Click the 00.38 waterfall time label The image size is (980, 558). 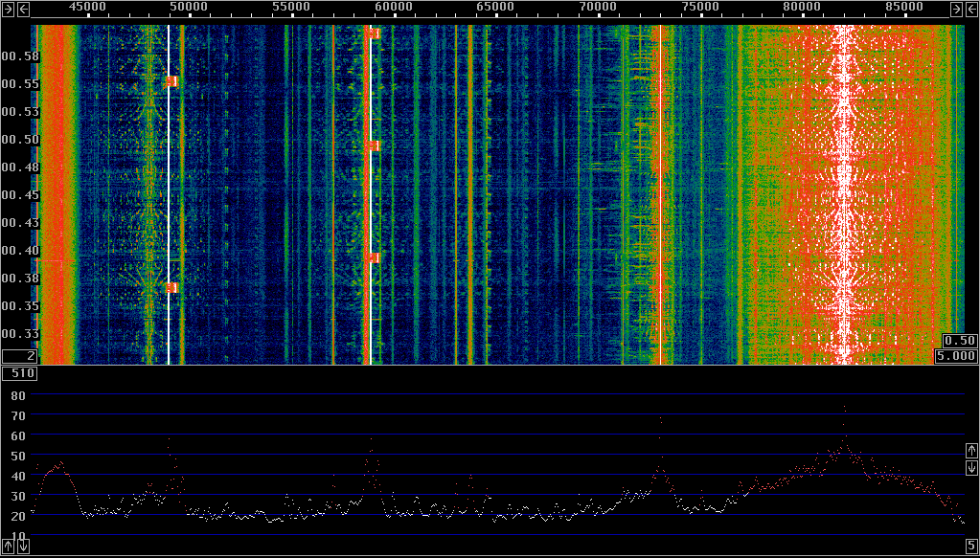coord(20,279)
